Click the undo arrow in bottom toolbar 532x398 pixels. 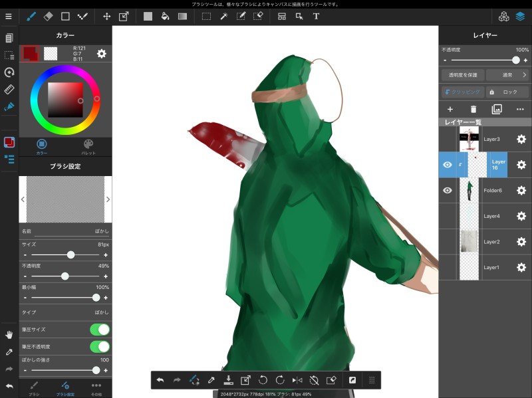pyautogui.click(x=160, y=380)
